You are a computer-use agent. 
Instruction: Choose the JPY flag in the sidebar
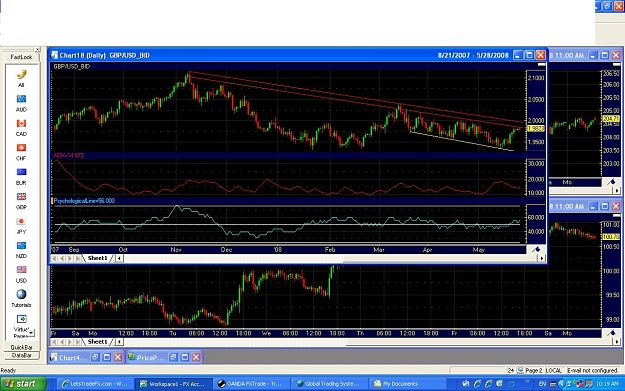tap(21, 221)
